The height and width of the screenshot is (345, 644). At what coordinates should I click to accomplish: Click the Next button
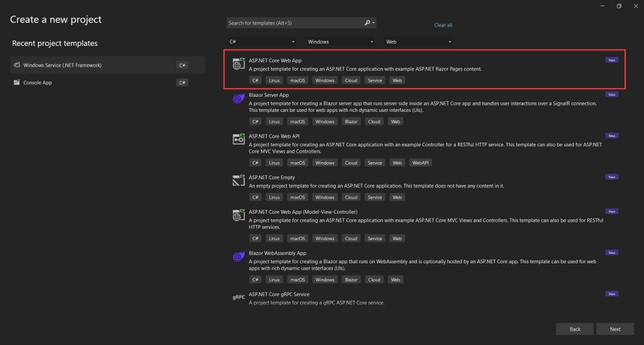(x=615, y=329)
